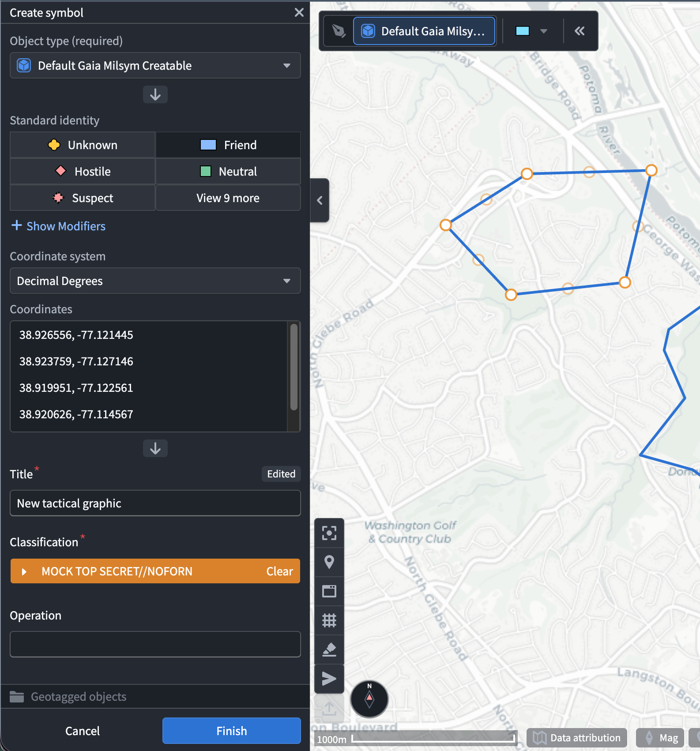Click the arrow below Coordinates list
This screenshot has width=700, height=751.
(x=155, y=448)
